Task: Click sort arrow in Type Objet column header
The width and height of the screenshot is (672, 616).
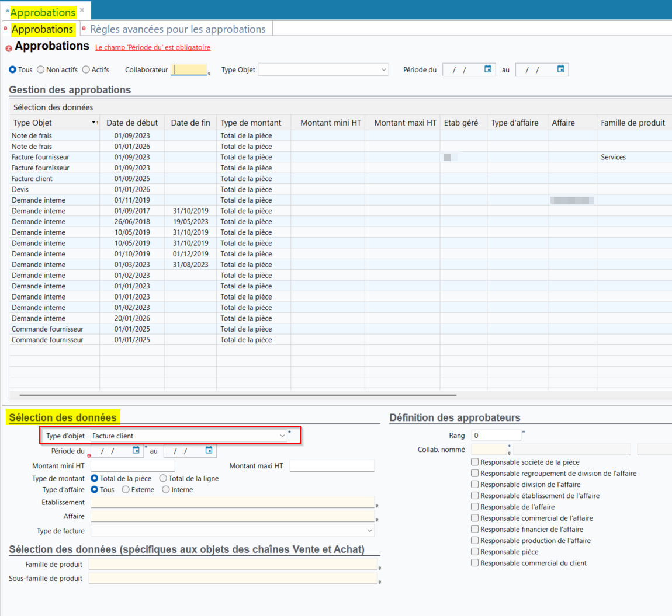Action: pyautogui.click(x=95, y=123)
